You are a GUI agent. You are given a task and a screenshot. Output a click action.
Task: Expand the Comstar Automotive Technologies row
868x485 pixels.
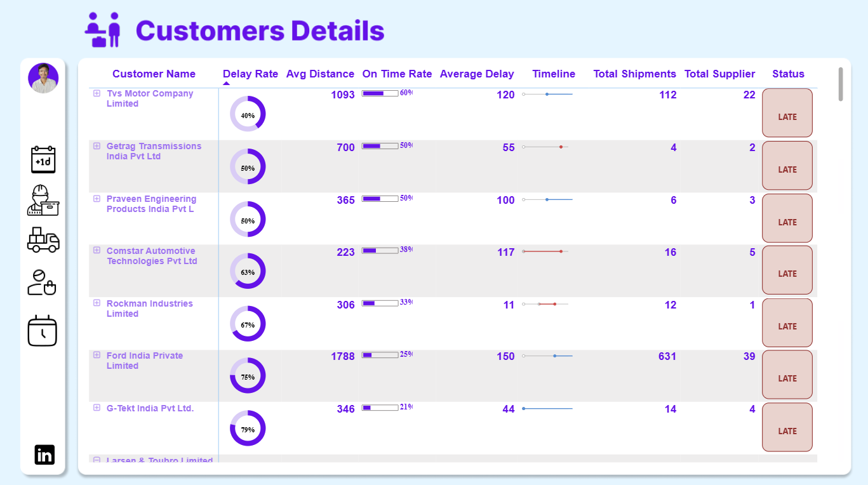[97, 251]
